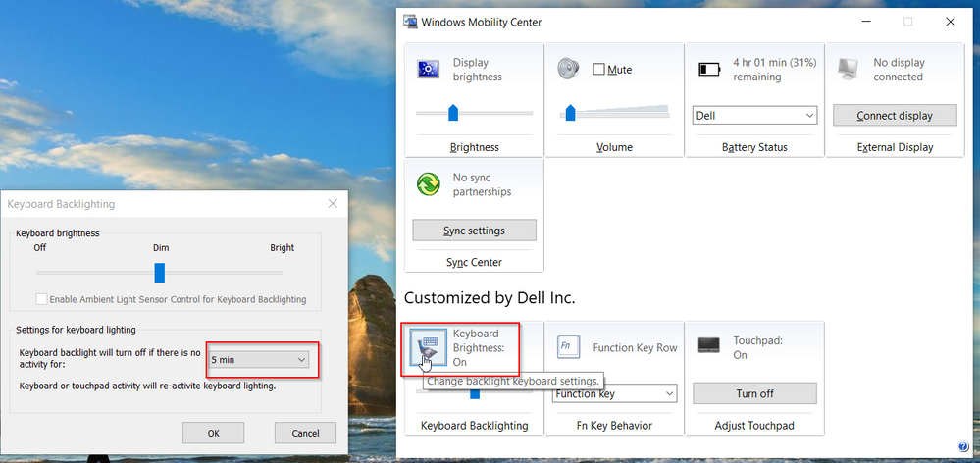Click the Keyboard Backlighting slider in Mobility Center
The width and height of the screenshot is (980, 463).
point(475,393)
